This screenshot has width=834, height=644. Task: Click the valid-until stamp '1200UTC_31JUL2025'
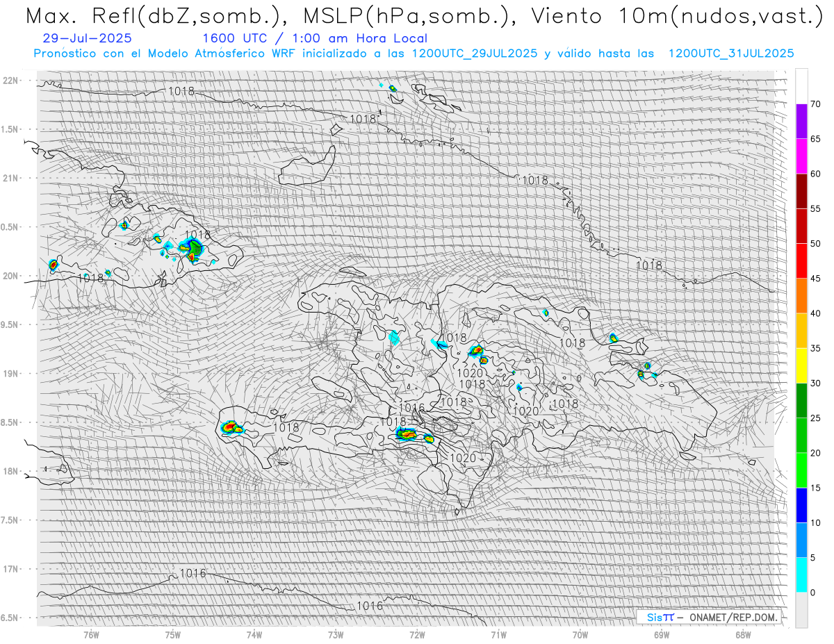(730, 53)
